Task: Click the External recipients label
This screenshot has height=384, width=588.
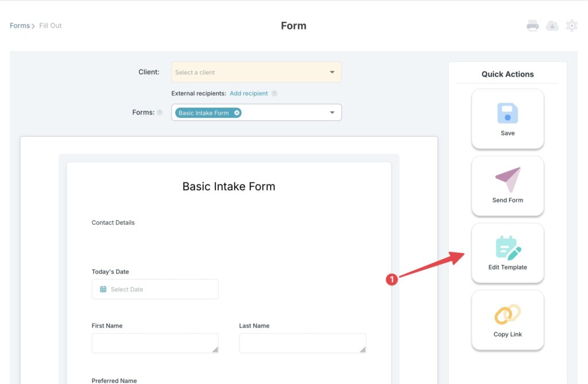Action: point(198,93)
